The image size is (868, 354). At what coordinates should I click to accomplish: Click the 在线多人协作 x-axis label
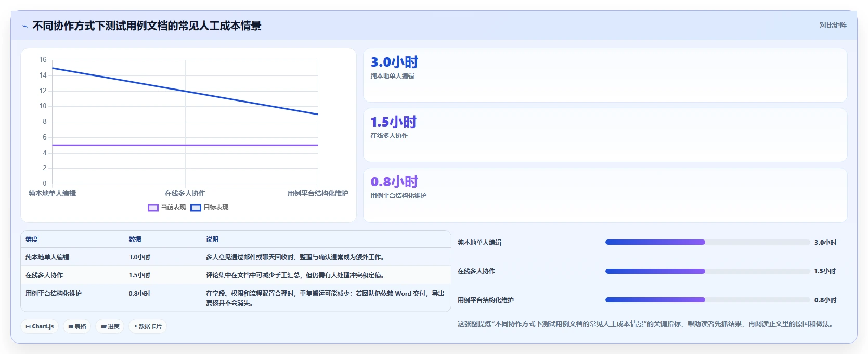185,193
